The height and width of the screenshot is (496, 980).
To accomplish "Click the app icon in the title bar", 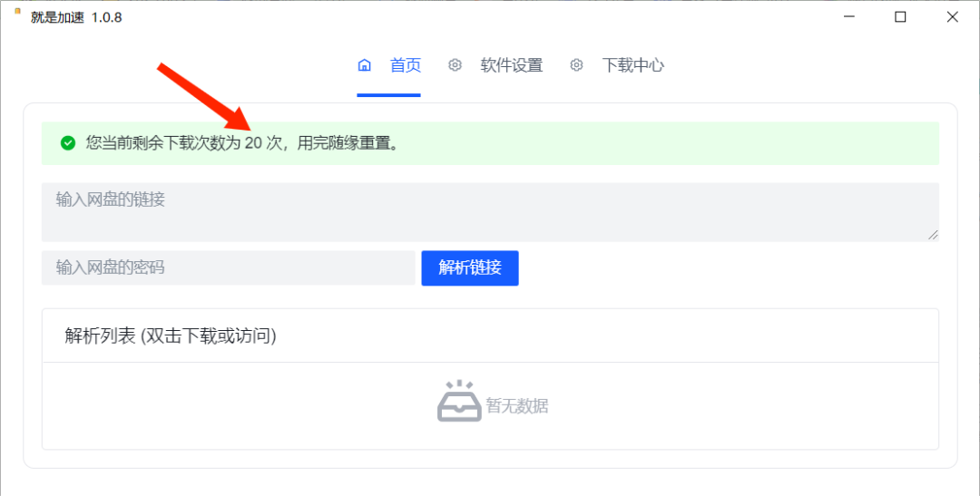I will pos(17,11).
